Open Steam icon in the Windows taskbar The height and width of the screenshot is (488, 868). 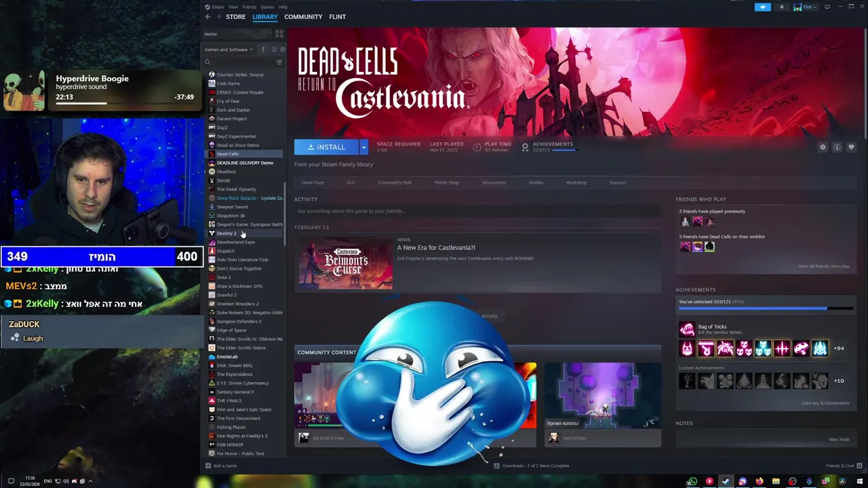pyautogui.click(x=726, y=481)
